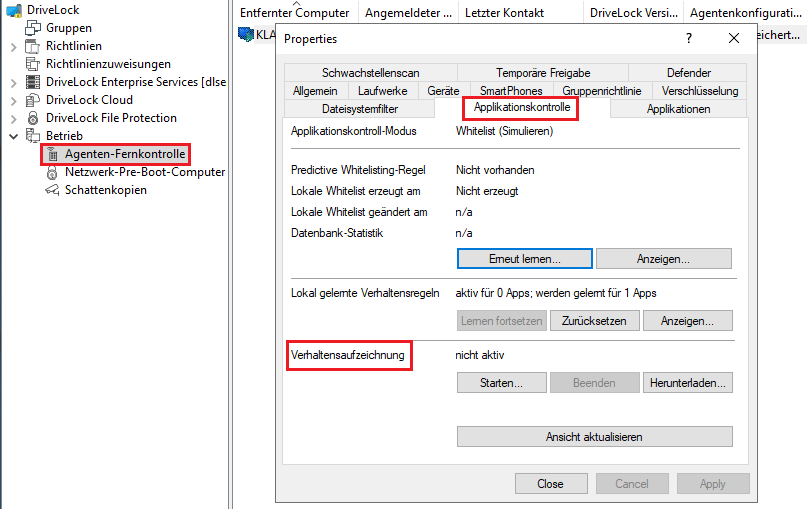Select Richtlinienzuweisungen in the tree
The height and width of the screenshot is (509, 807).
click(x=108, y=64)
